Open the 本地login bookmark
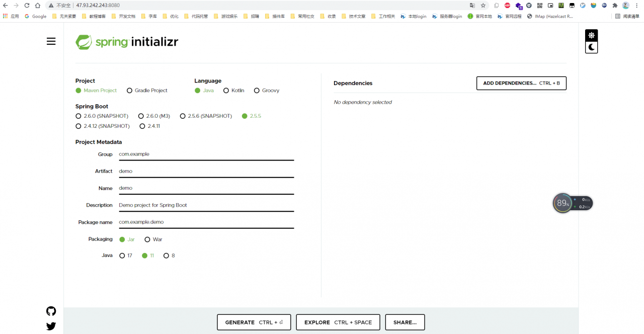The image size is (644, 334). tap(413, 16)
